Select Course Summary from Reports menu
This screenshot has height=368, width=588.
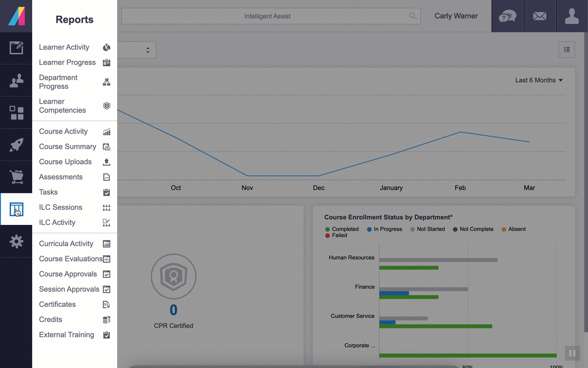(x=68, y=147)
